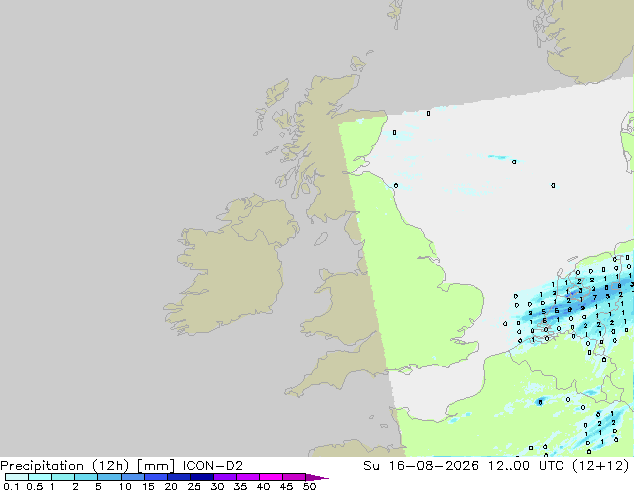The width and height of the screenshot is (634, 490).
Task: Click the small blue rain patch in France
Action: pyautogui.click(x=540, y=402)
